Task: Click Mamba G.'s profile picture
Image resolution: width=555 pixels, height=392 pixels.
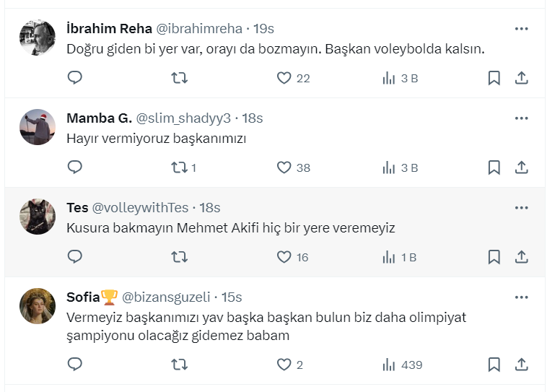Action: coord(38,128)
